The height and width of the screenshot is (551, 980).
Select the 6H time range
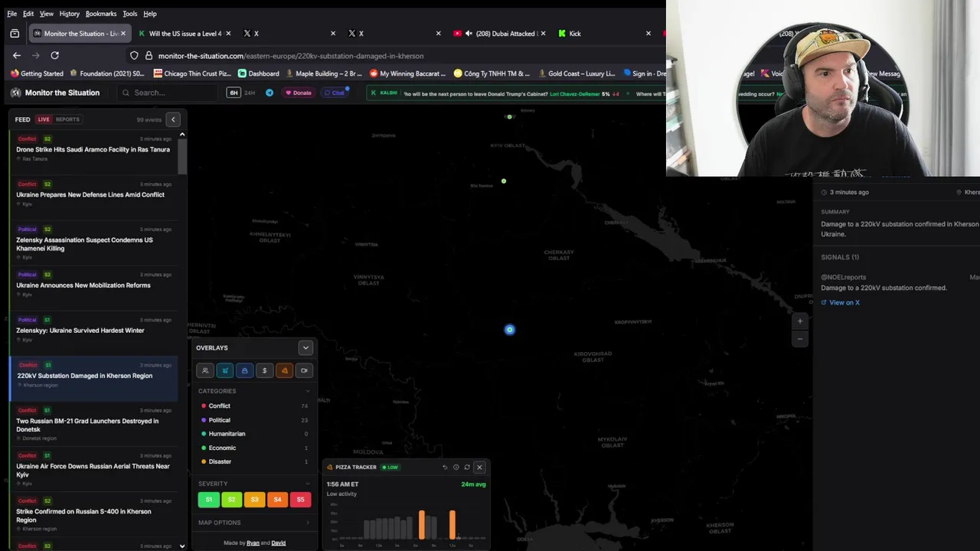234,93
